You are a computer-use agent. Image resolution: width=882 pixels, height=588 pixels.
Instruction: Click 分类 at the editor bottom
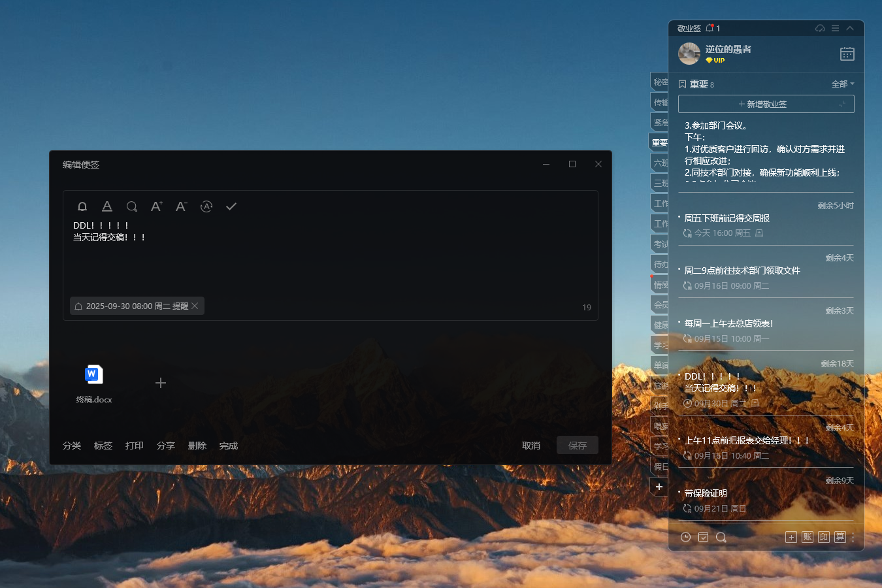pos(72,446)
